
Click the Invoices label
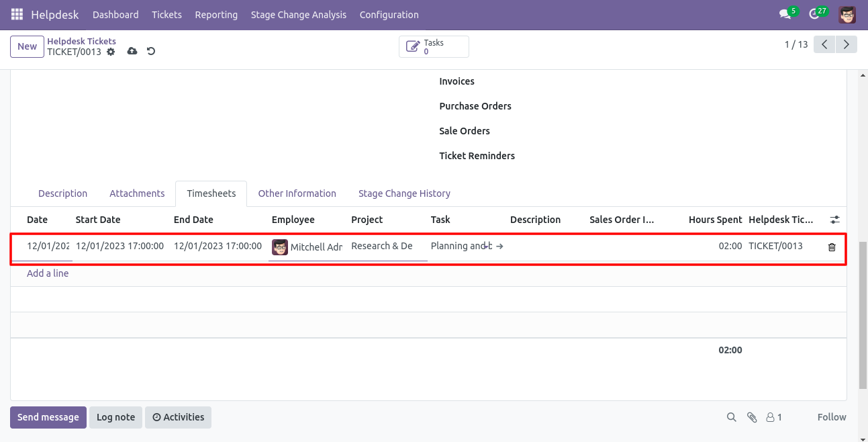click(x=456, y=81)
